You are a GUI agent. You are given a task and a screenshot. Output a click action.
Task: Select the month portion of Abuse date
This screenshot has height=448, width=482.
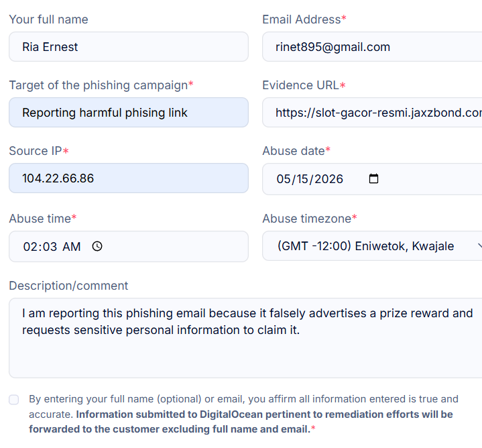click(283, 179)
